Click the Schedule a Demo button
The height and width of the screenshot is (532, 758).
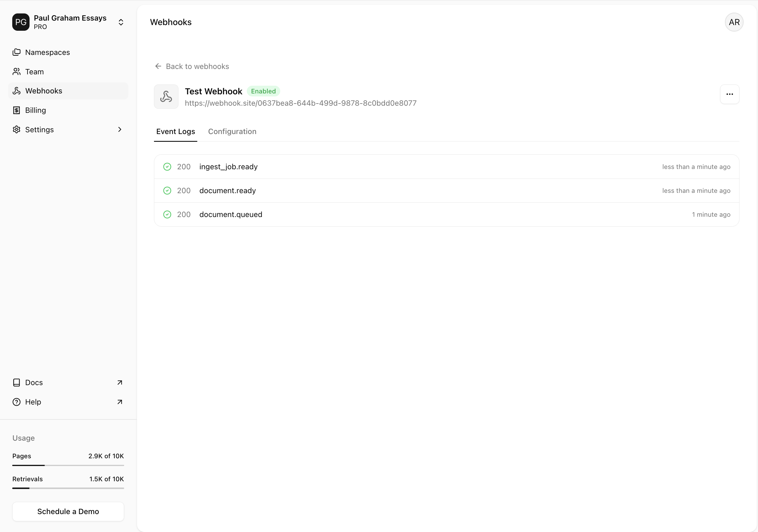click(x=68, y=511)
